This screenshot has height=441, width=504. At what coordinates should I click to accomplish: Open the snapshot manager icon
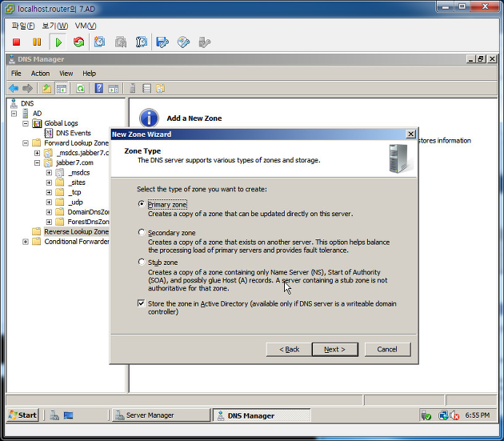pos(141,42)
